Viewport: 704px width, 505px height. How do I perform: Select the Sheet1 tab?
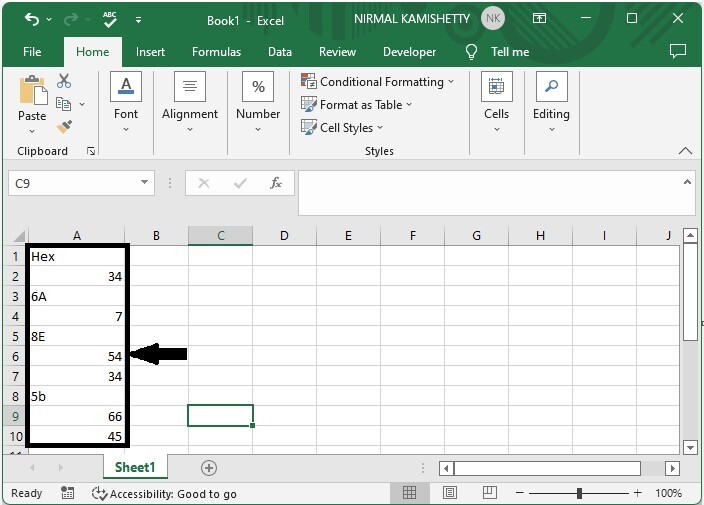[x=135, y=467]
